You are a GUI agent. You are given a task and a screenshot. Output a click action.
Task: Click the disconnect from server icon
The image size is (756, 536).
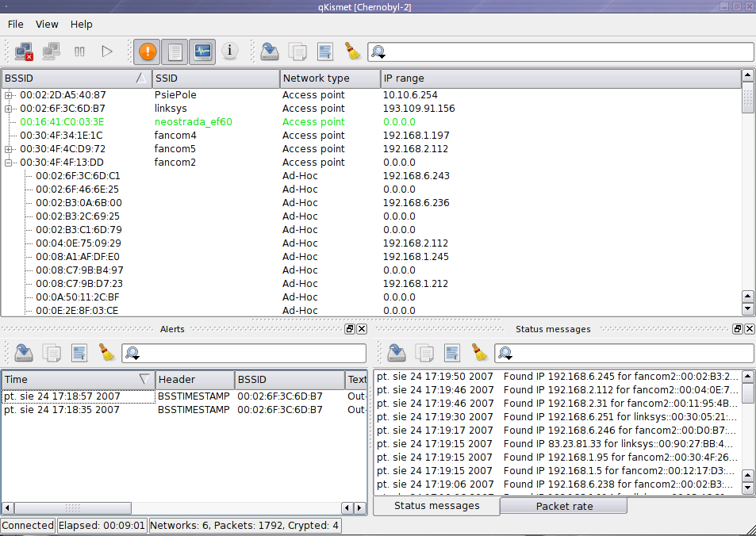[x=24, y=52]
